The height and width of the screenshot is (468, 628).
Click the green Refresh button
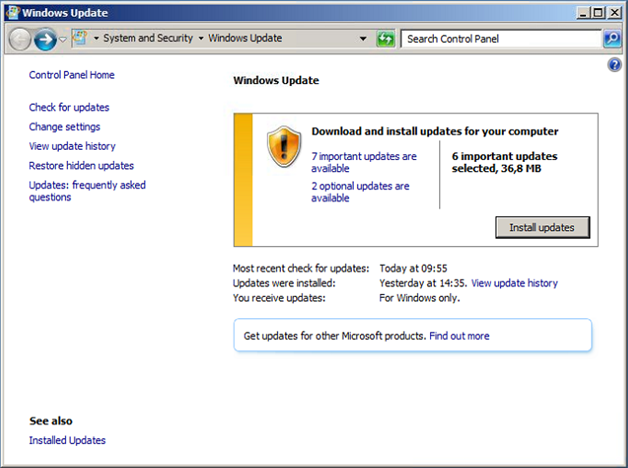tap(385, 39)
